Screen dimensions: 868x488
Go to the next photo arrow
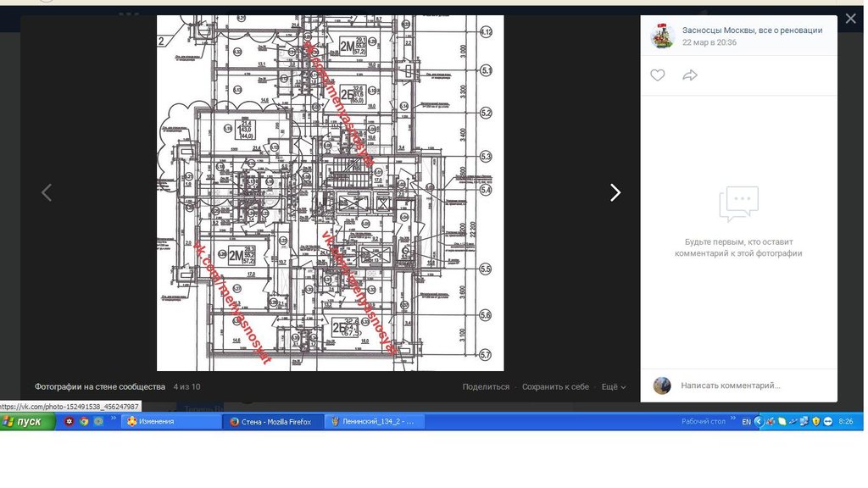click(x=615, y=192)
